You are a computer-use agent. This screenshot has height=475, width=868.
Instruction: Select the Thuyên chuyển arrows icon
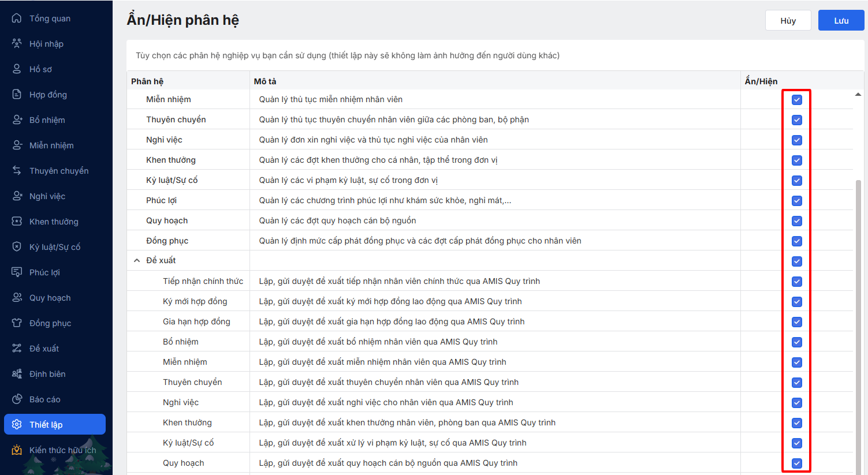click(17, 171)
